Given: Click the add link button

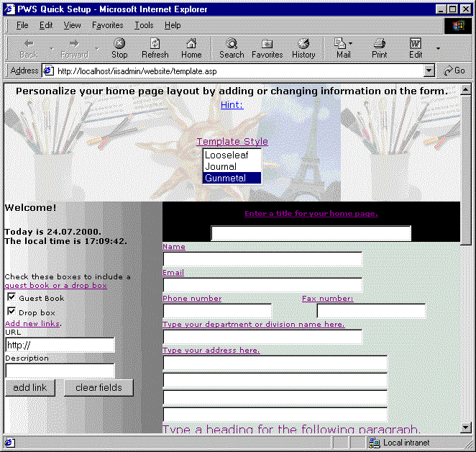Looking at the screenshot, I should (x=30, y=387).
